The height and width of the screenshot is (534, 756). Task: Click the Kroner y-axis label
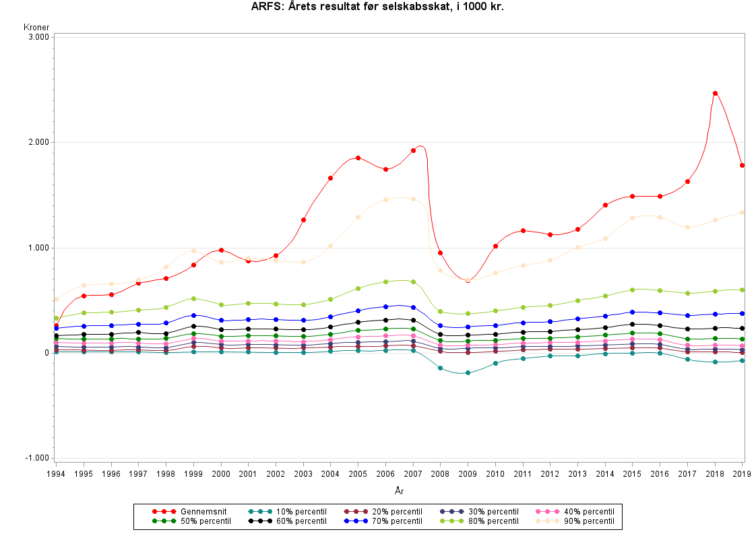point(36,27)
